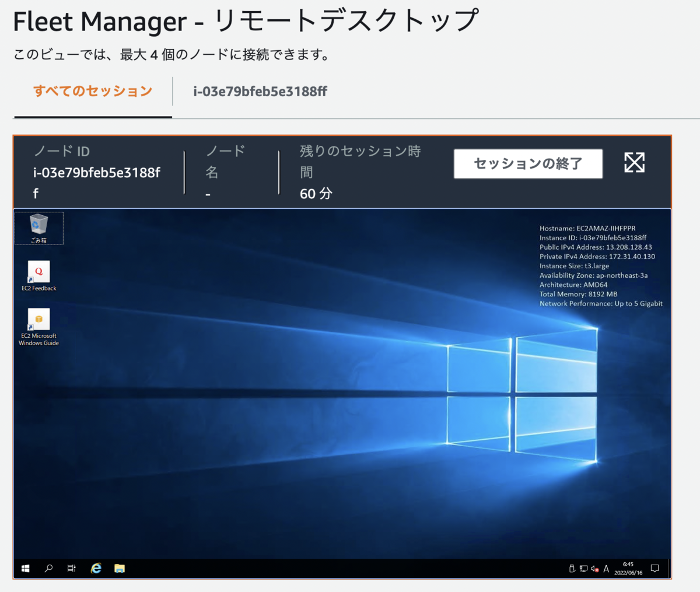Toggle the IME input mode indicator A
Screen dimensions: 700x592
click(x=607, y=569)
